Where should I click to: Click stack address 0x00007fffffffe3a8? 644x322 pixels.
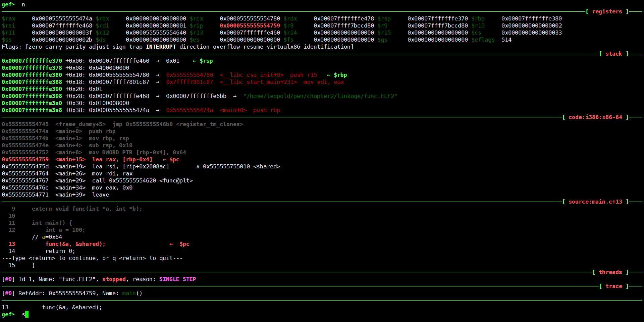tap(32, 110)
